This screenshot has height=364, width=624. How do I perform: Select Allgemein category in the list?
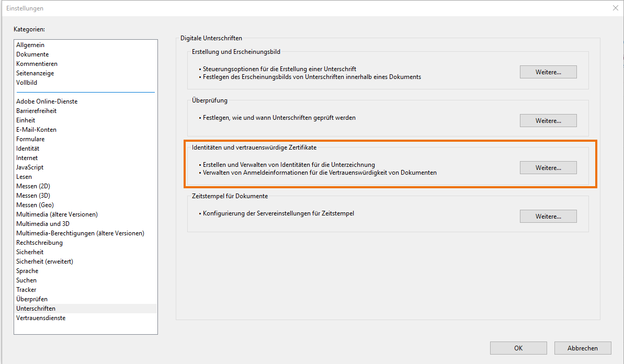tap(30, 45)
